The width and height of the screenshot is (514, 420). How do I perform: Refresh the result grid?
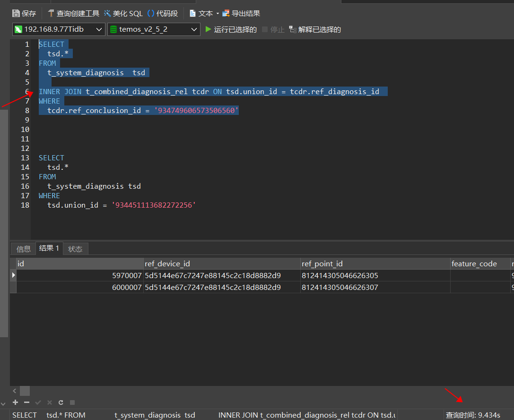(x=61, y=402)
